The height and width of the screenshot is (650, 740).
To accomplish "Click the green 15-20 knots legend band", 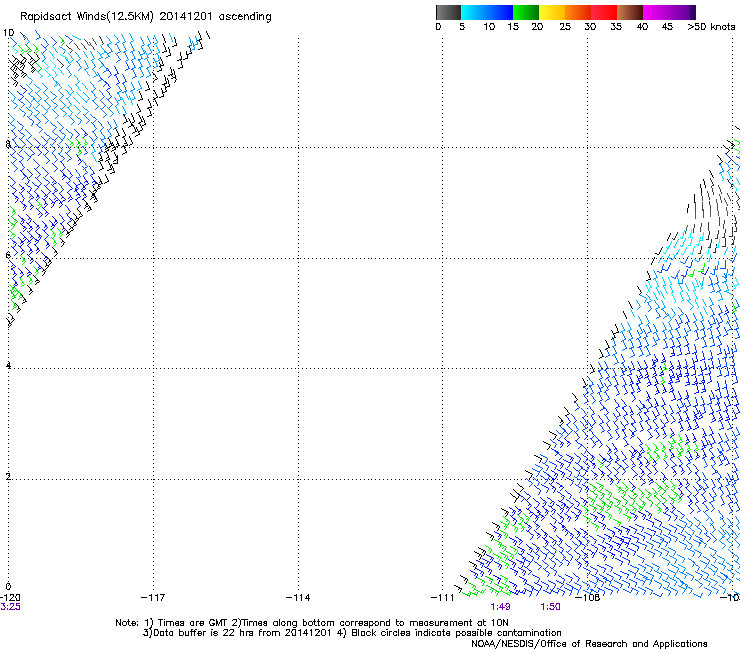I will [x=526, y=12].
